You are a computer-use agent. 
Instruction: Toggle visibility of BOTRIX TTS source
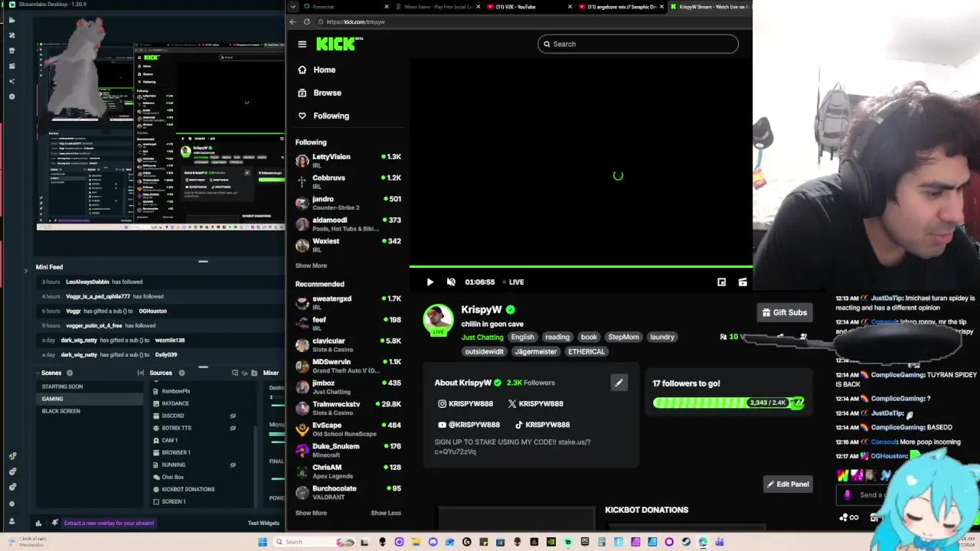[x=233, y=428]
